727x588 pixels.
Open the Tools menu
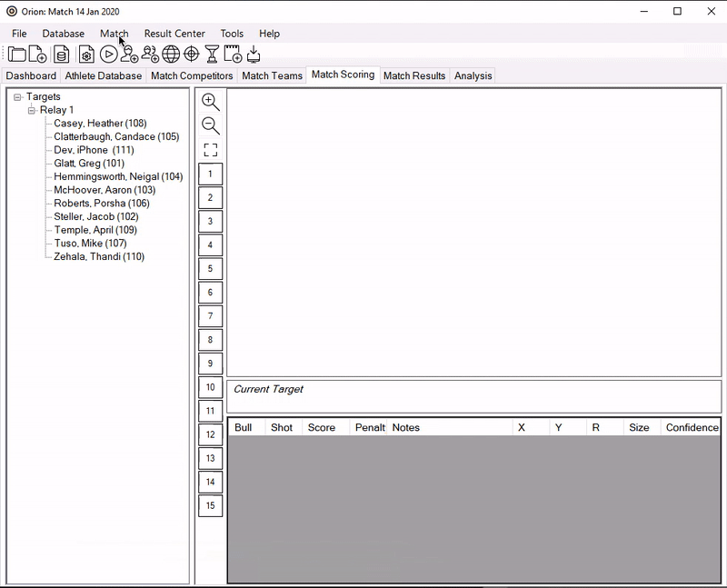click(x=232, y=34)
